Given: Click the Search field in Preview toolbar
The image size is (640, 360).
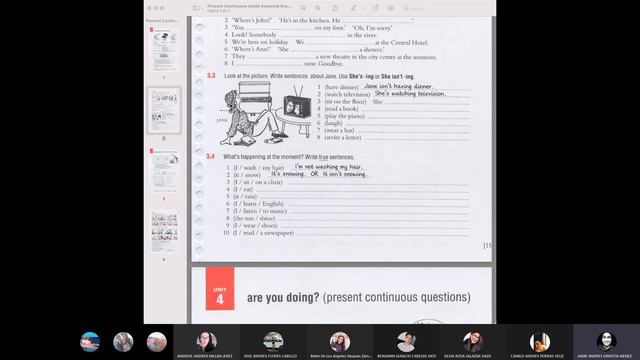Looking at the screenshot, I should [447, 8].
